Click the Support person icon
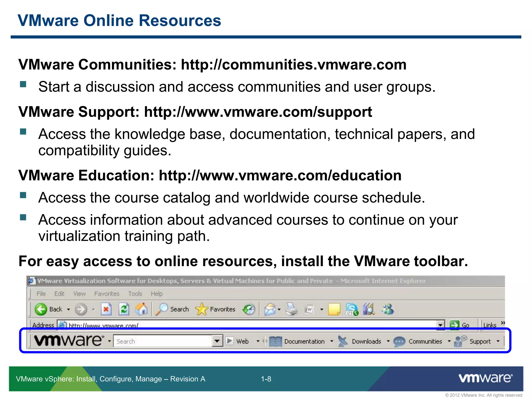The height and width of the screenshot is (399, 532). (461, 341)
